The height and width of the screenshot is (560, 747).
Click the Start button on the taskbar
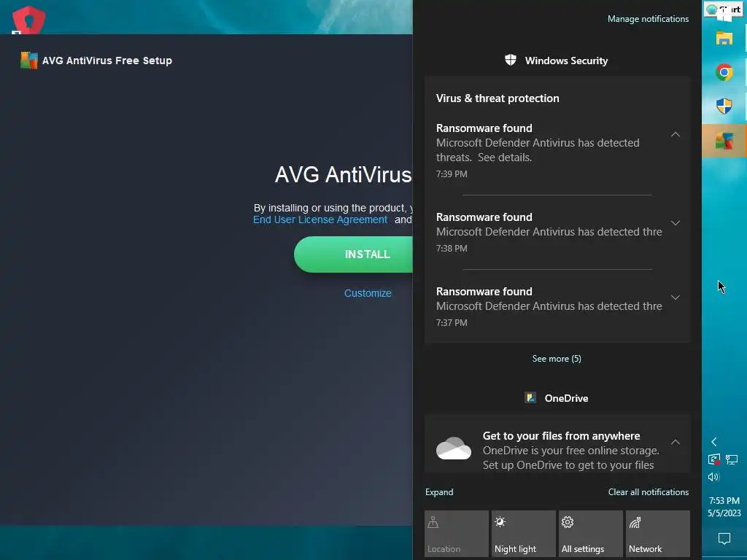point(724,9)
